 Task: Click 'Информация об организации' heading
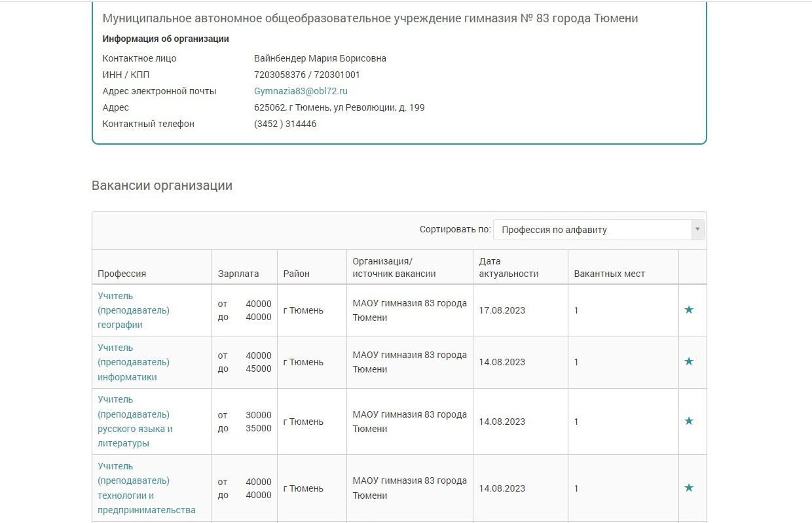pyautogui.click(x=166, y=39)
